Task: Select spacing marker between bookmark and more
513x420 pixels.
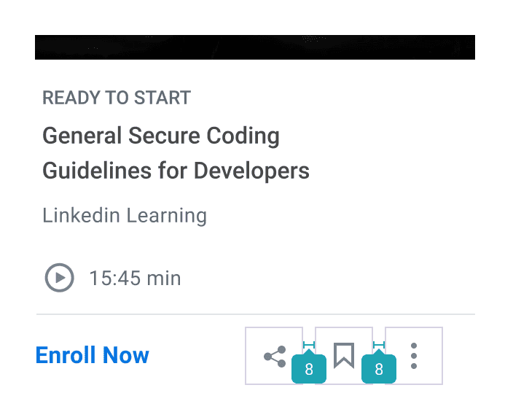Action: [x=379, y=345]
